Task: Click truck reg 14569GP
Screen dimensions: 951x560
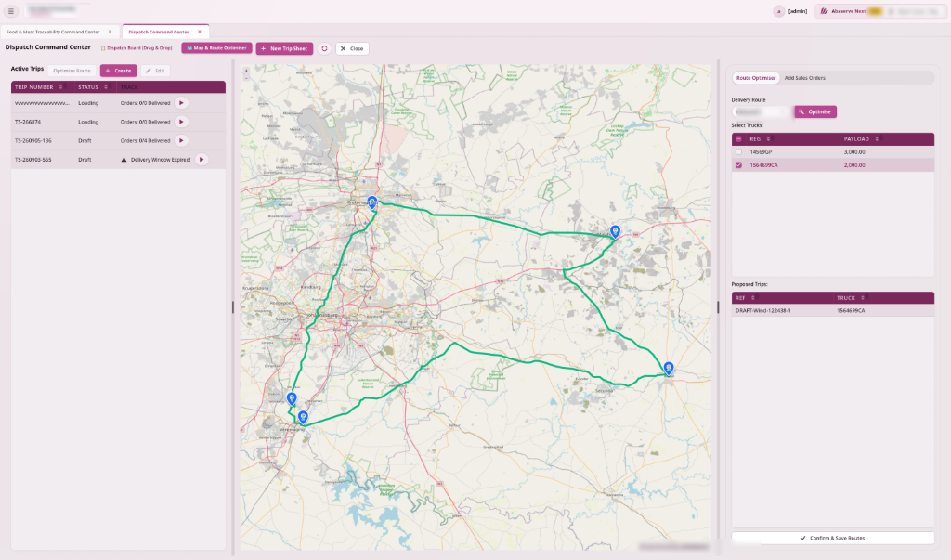Action: pyautogui.click(x=761, y=152)
